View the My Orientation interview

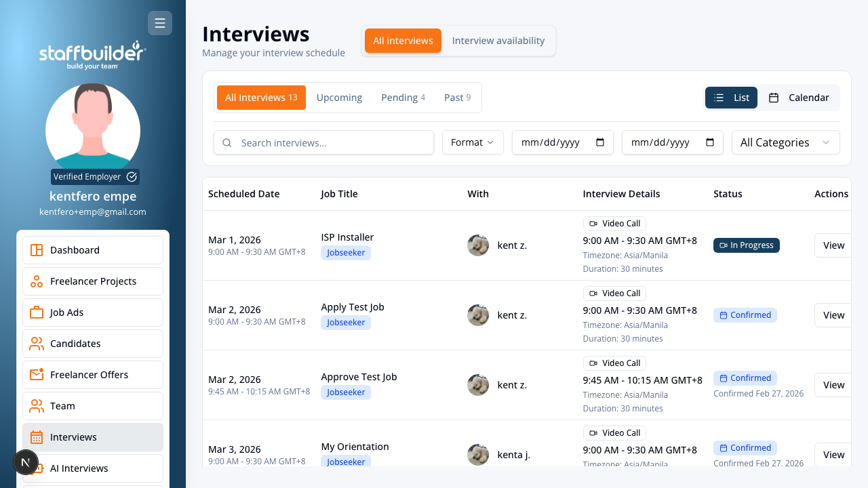tap(833, 455)
